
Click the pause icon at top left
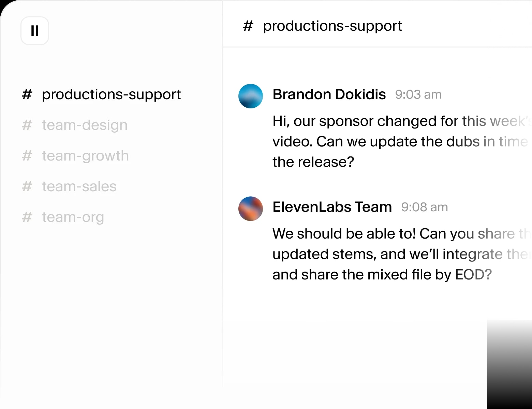34,31
